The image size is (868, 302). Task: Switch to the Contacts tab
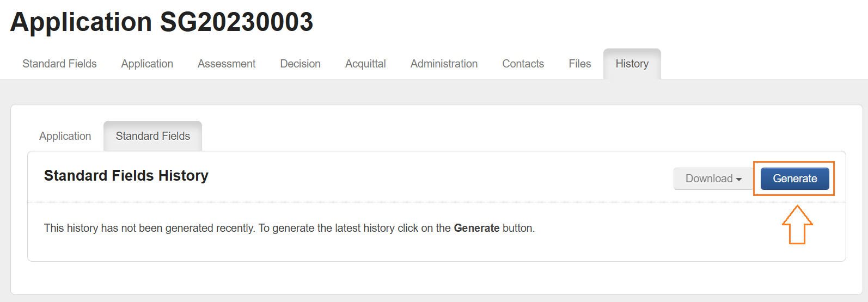523,64
